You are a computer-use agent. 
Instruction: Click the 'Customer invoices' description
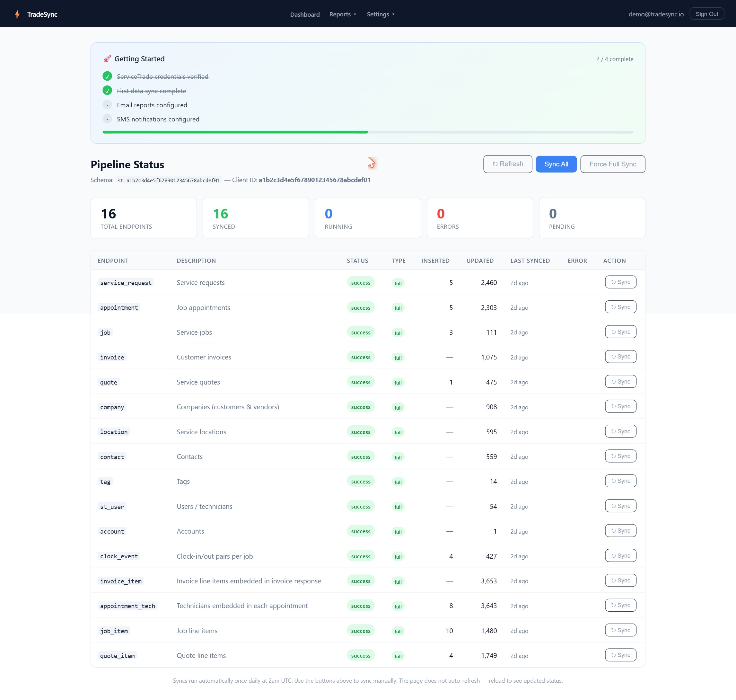[204, 357]
